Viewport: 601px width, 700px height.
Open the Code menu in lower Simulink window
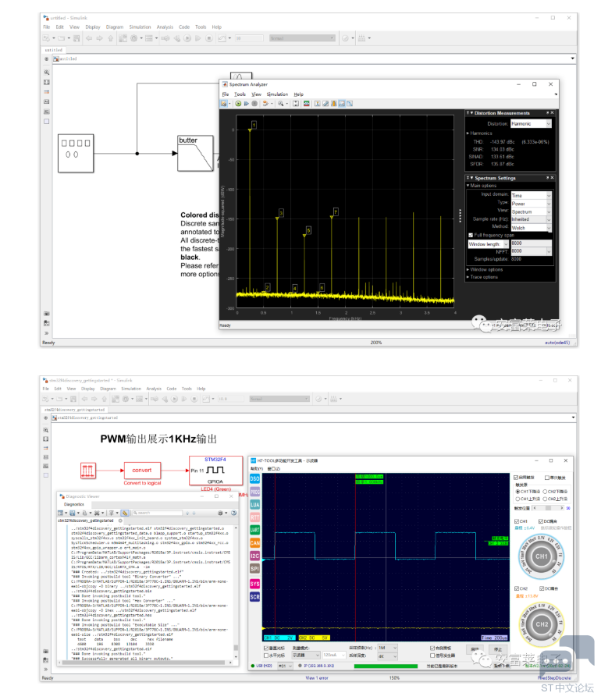(172, 389)
